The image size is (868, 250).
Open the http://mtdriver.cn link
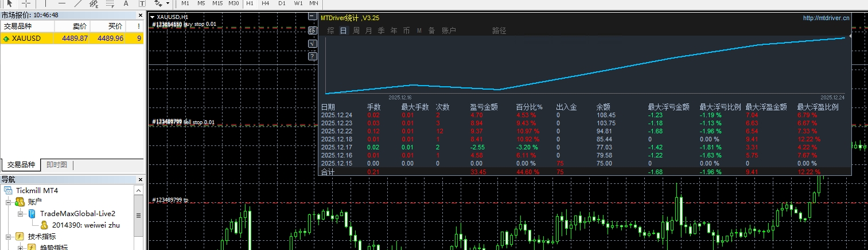pos(827,18)
